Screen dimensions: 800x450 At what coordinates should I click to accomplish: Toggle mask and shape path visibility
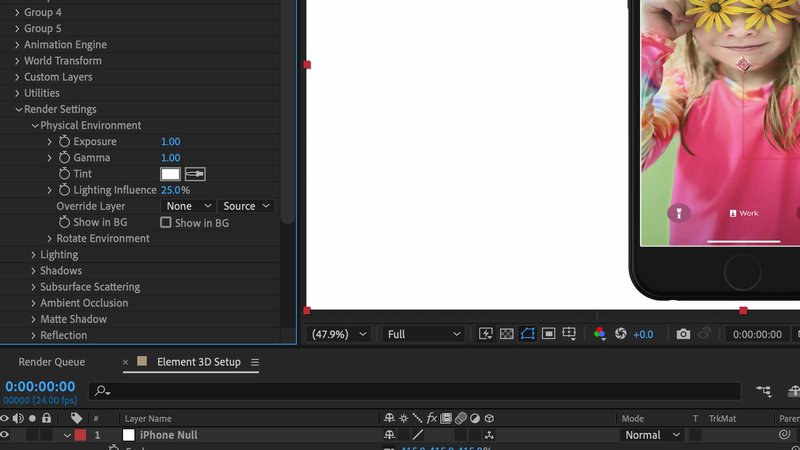click(x=527, y=334)
